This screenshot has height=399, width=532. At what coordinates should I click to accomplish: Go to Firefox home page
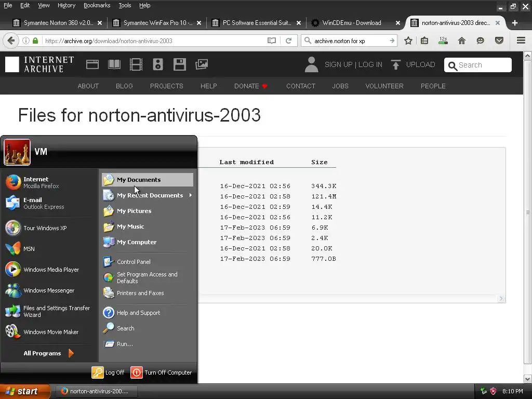coord(462,41)
